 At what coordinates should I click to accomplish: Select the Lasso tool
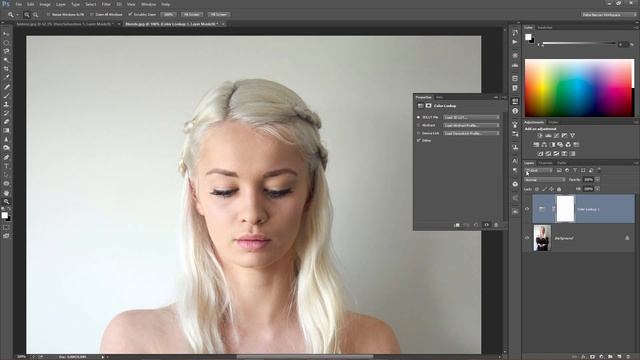coord(6,51)
